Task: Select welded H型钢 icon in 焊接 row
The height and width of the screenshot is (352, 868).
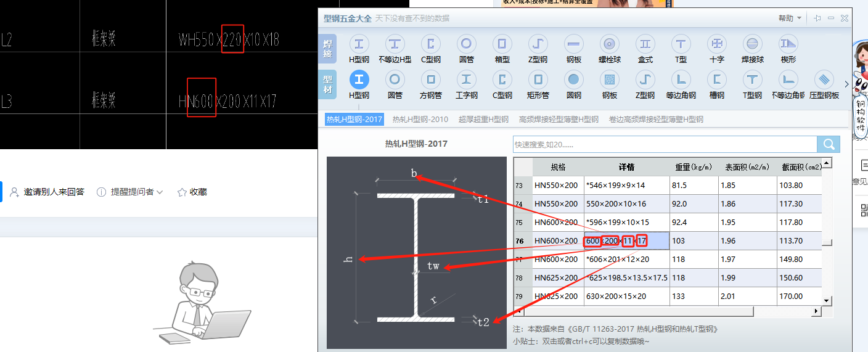Action: pos(359,44)
